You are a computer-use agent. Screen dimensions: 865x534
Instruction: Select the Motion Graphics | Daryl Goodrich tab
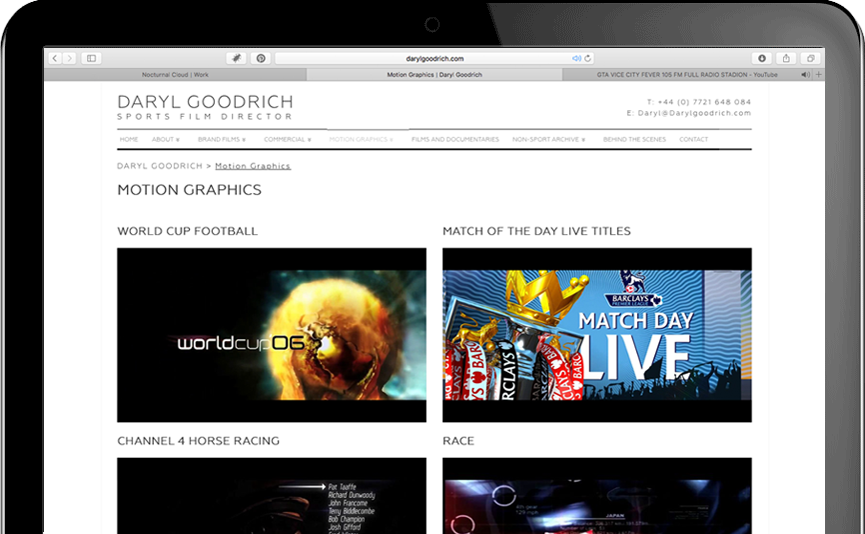[x=434, y=74]
